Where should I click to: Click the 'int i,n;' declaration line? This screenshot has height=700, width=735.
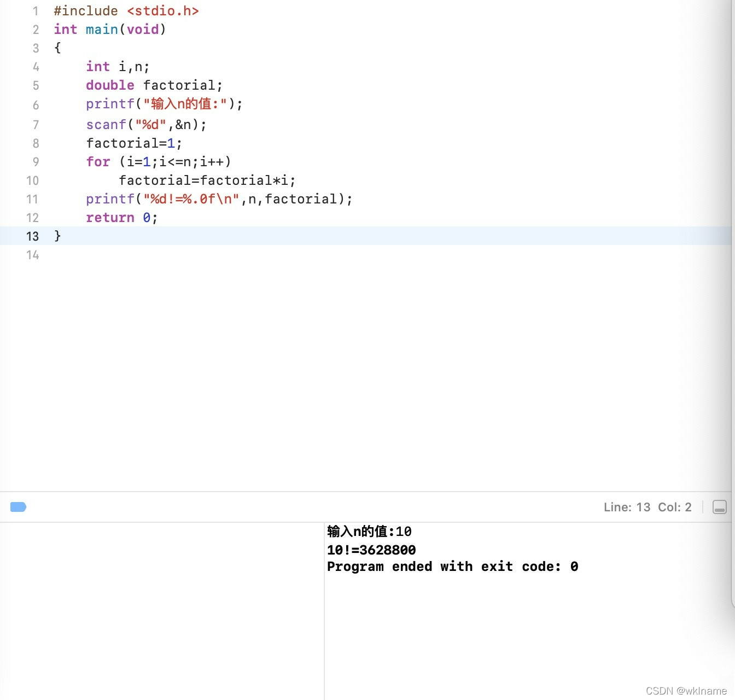(118, 67)
